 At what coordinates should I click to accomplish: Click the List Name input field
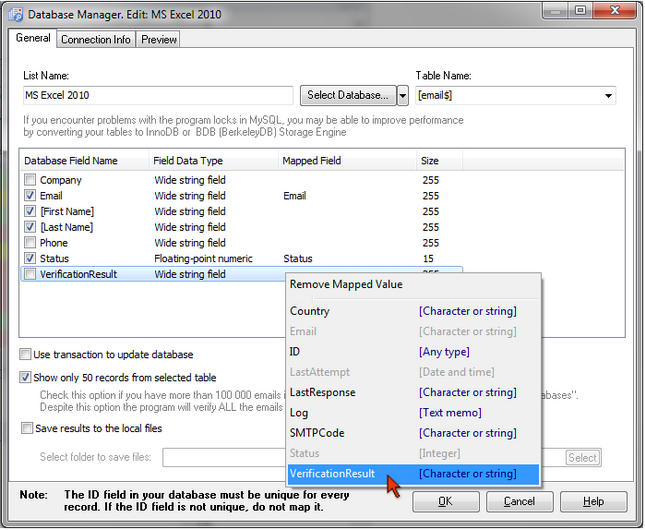click(x=158, y=95)
